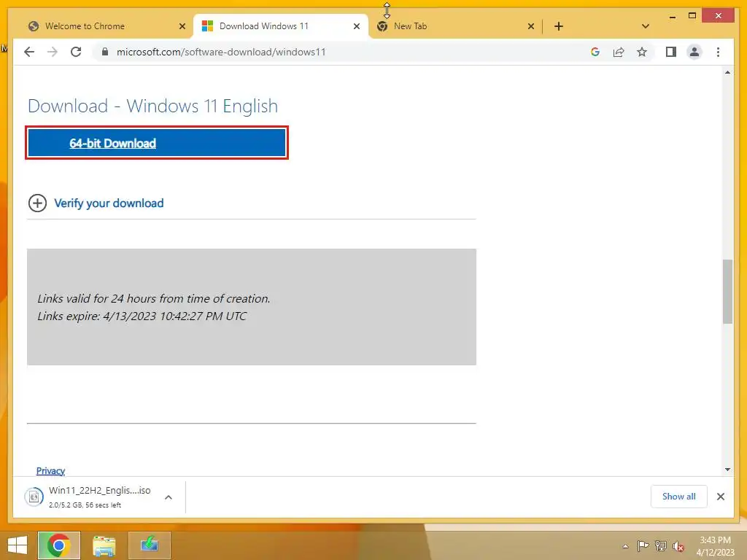Click the 2.0/5.2 GB download status text
The width and height of the screenshot is (747, 560).
click(85, 505)
